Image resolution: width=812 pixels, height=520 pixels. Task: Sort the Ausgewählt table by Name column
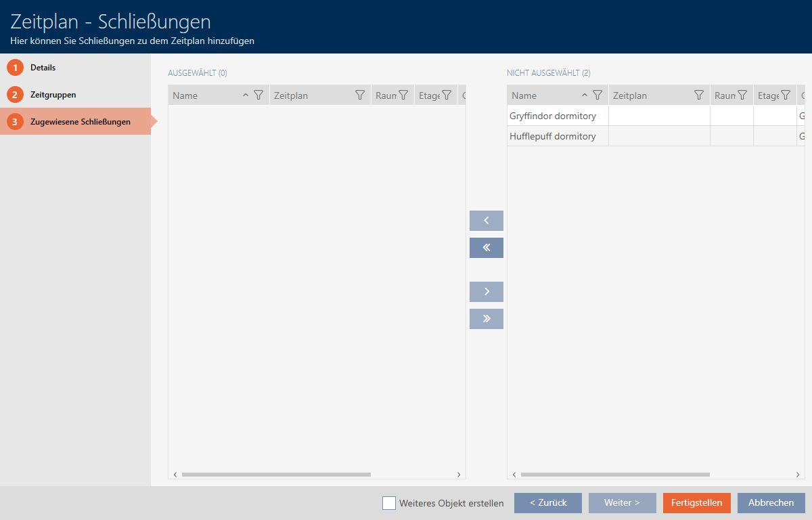click(203, 95)
